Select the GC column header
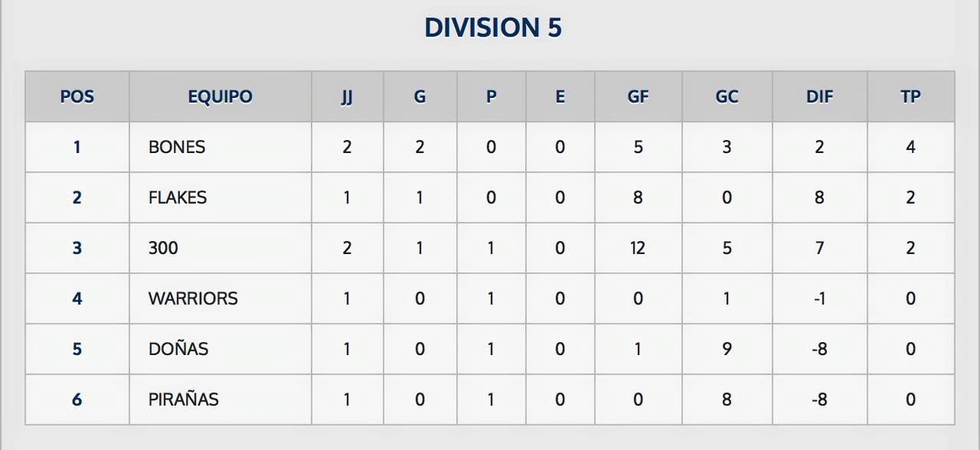The width and height of the screenshot is (980, 450). click(727, 97)
